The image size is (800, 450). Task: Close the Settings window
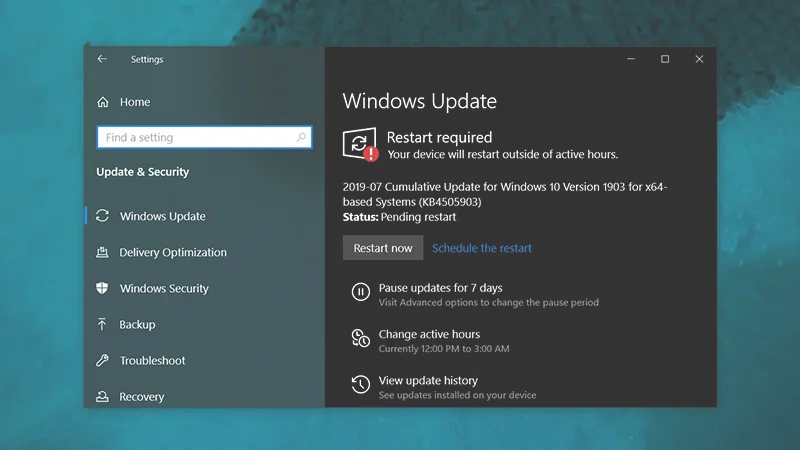pyautogui.click(x=699, y=59)
